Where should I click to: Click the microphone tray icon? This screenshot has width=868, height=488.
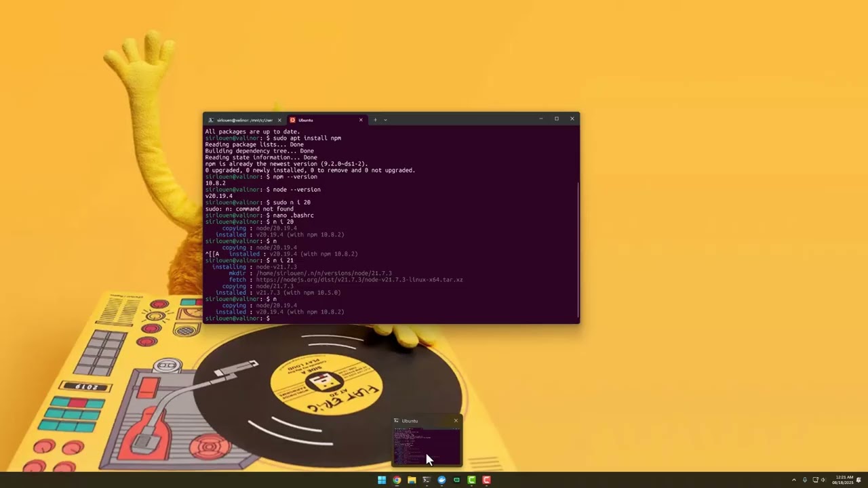click(x=805, y=480)
